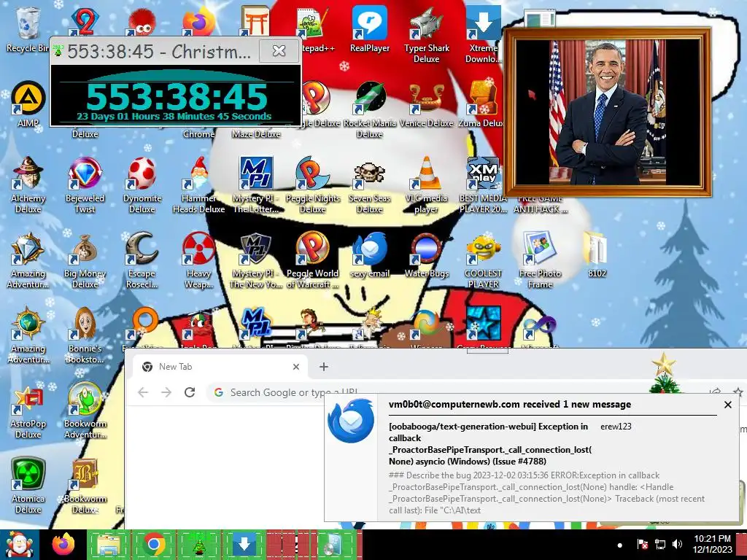747x560 pixels.
Task: Open Peggle World of Warcraft shortcut
Action: 312,260
